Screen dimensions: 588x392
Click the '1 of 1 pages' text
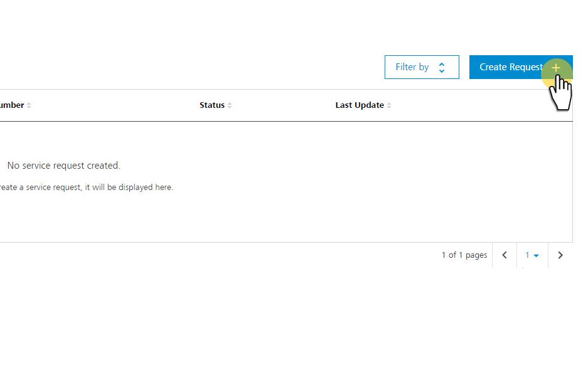point(464,255)
